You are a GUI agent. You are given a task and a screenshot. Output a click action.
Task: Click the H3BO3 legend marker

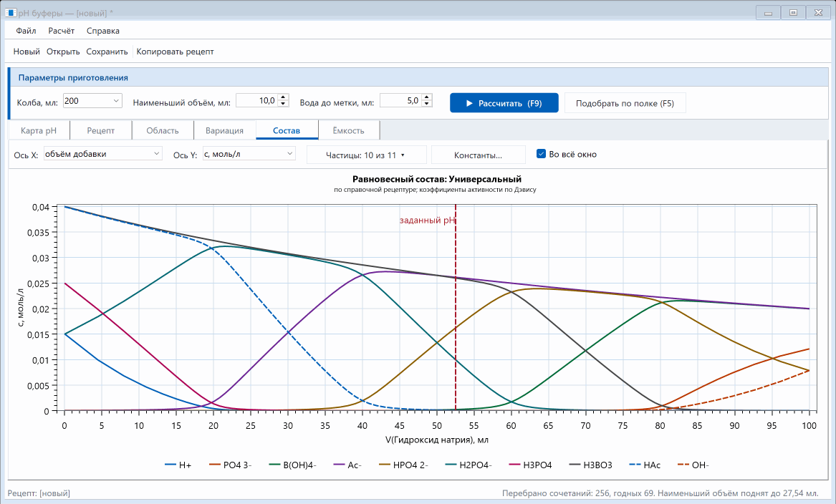point(575,465)
